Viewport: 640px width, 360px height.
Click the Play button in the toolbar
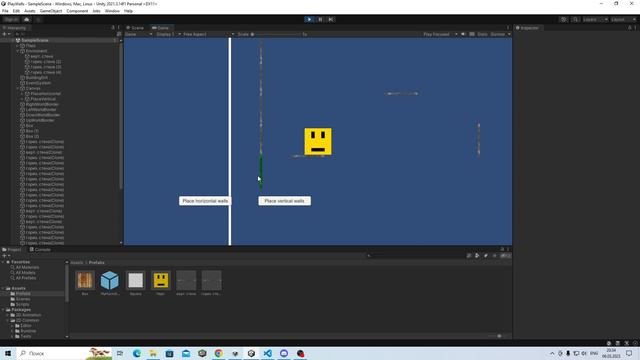point(309,19)
